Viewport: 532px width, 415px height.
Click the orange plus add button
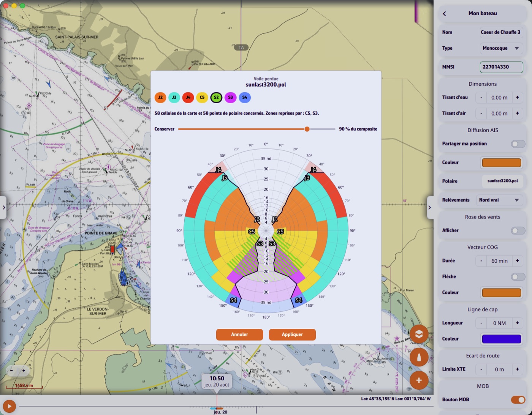(x=419, y=380)
